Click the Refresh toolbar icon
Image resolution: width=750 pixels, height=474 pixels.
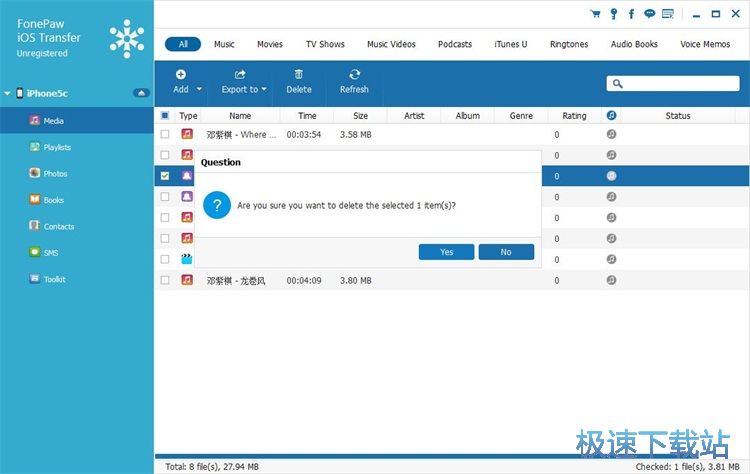pyautogui.click(x=354, y=75)
